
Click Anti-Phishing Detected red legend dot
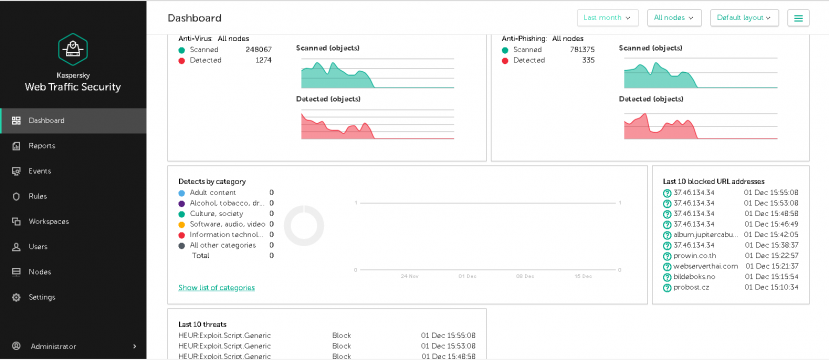click(504, 61)
